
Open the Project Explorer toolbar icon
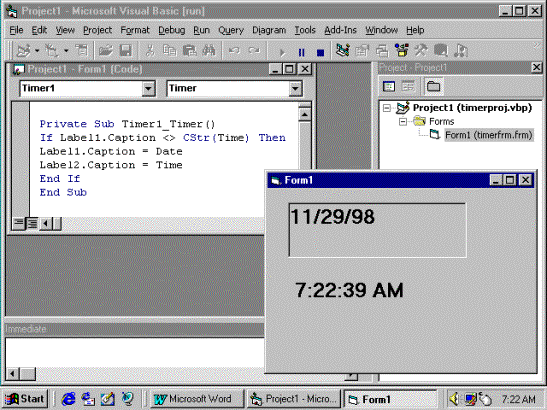(343, 51)
